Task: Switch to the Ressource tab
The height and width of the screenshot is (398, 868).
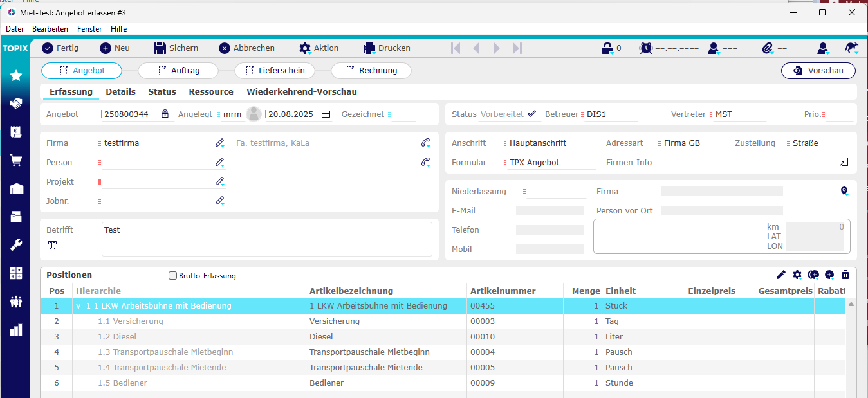Action: 211,92
